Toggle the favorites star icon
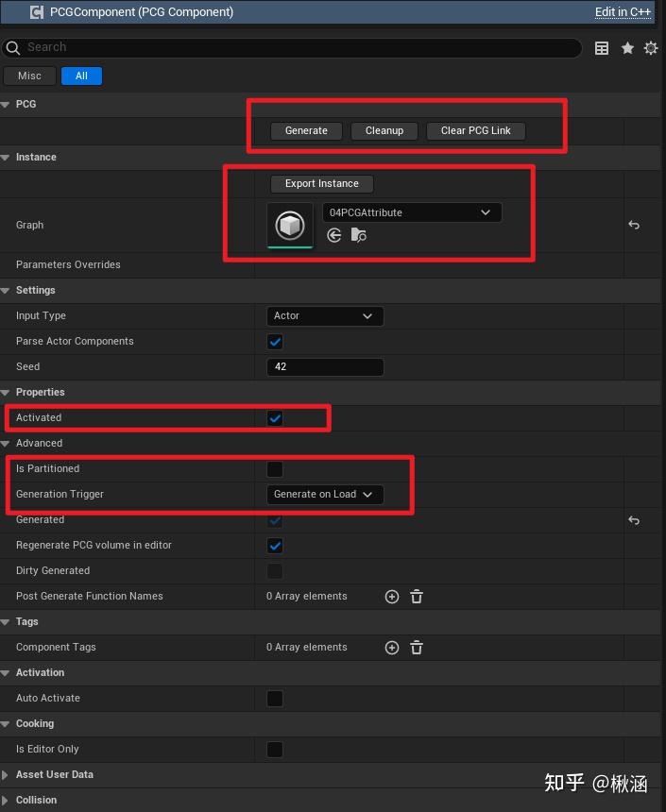The width and height of the screenshot is (666, 812). click(627, 48)
